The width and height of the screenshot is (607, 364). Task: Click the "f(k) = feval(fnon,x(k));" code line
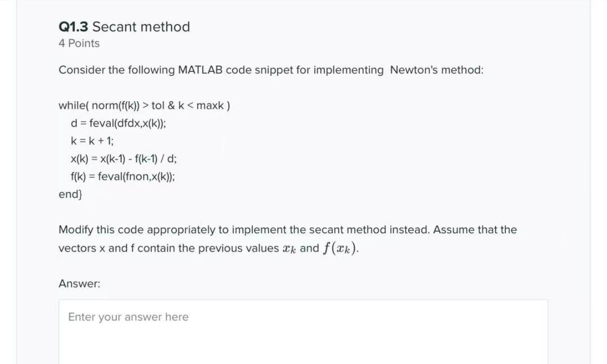(125, 176)
